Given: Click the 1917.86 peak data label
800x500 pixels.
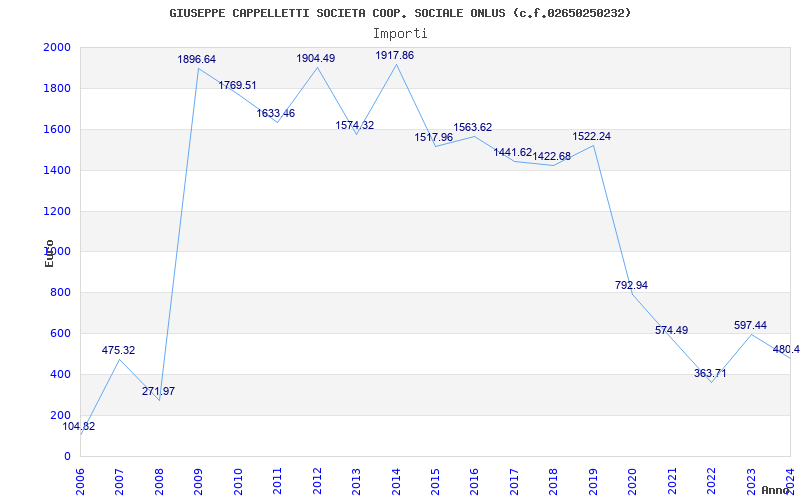Looking at the screenshot, I should (x=394, y=56).
